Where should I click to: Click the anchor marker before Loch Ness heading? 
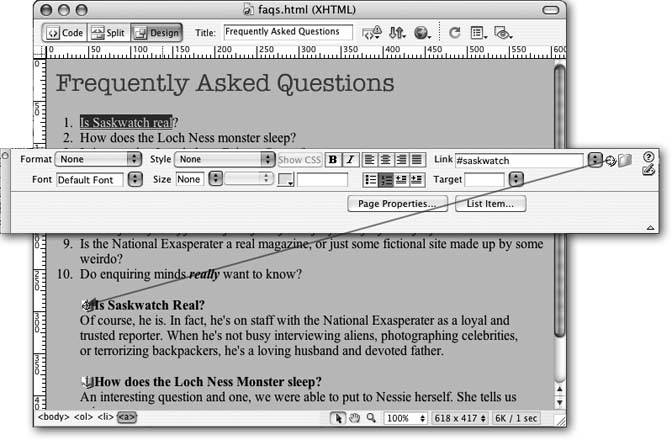[x=87, y=381]
